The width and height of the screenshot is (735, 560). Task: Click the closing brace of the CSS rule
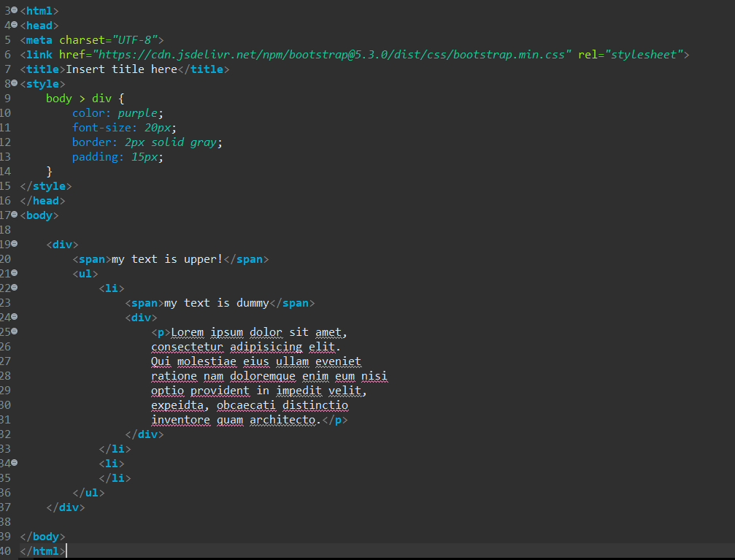click(x=49, y=172)
